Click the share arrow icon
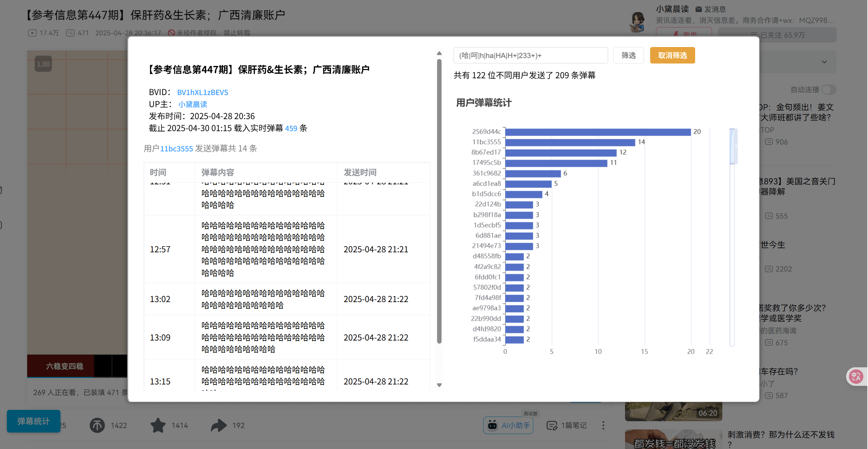This screenshot has height=449, width=868. (x=219, y=425)
